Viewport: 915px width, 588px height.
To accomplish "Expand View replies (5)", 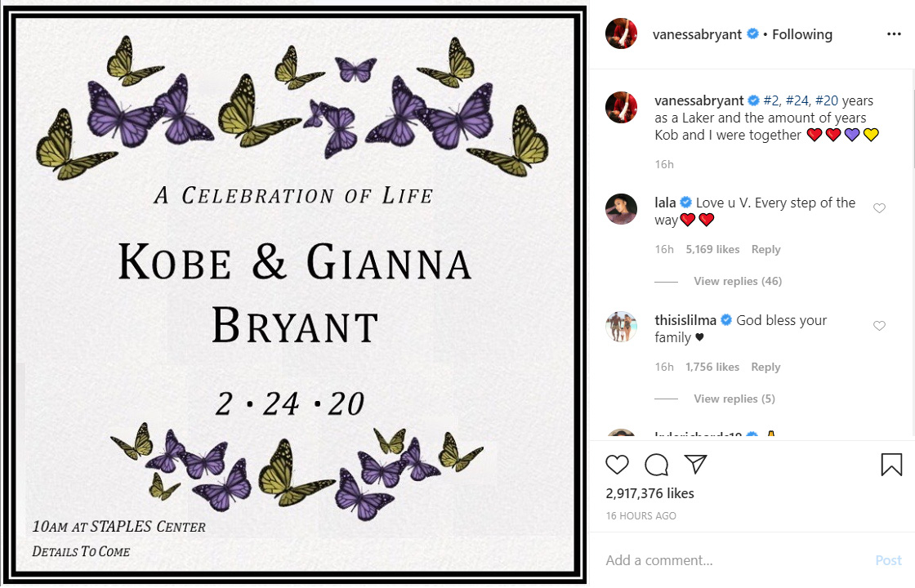I will [734, 399].
